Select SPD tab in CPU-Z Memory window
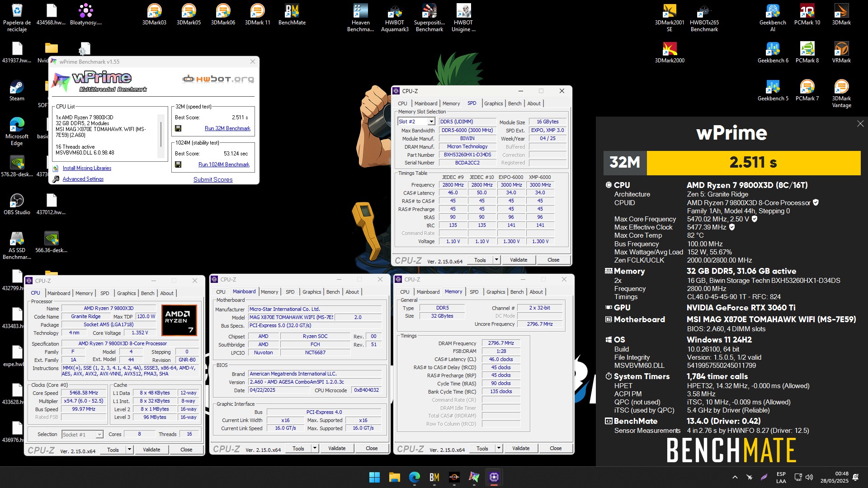This screenshot has width=868, height=488. point(474,292)
